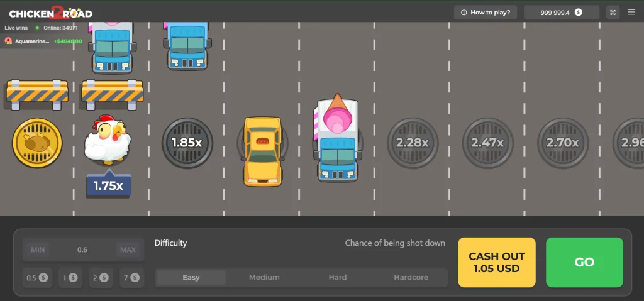The width and height of the screenshot is (644, 301).
Task: Click the barrier above the chicken
Action: [112, 94]
